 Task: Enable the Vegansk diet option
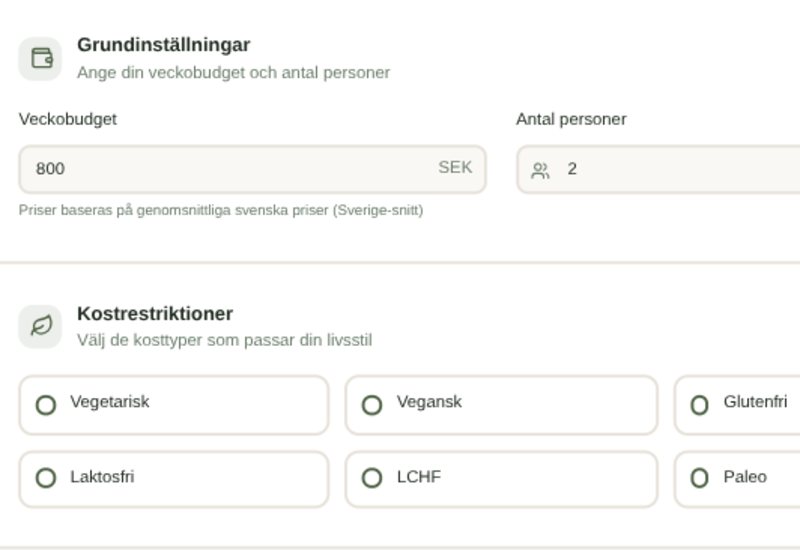pos(501,405)
